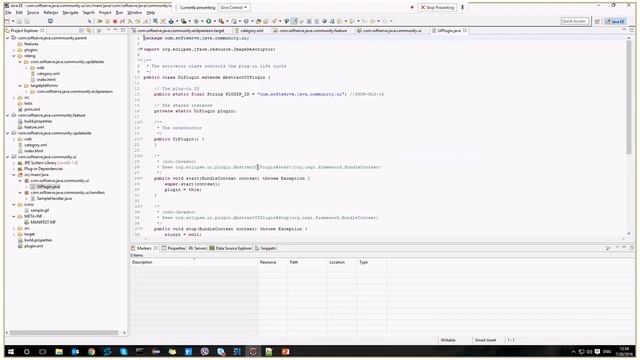Open Viber from the taskbar
The height and width of the screenshot is (360, 640).
[x=204, y=351]
